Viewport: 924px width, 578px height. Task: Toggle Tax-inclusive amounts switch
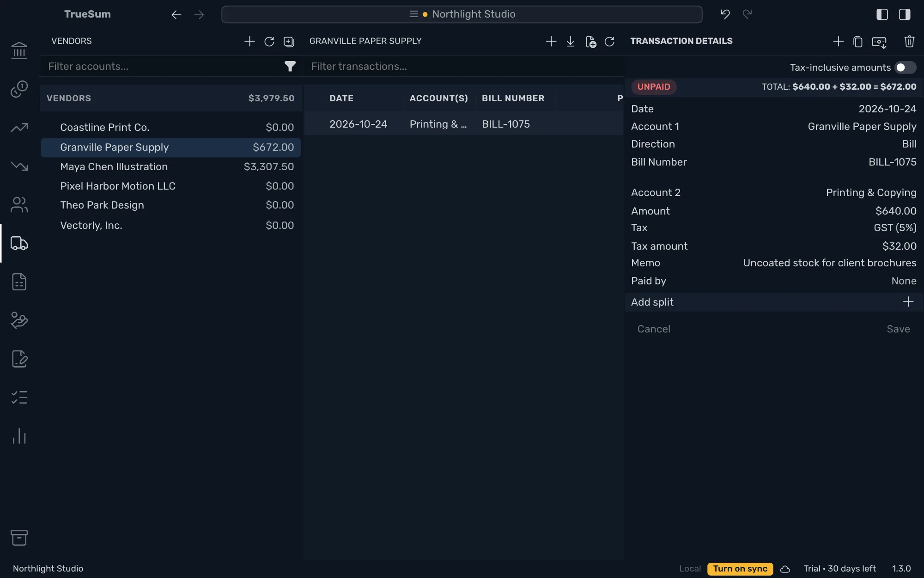tap(905, 68)
